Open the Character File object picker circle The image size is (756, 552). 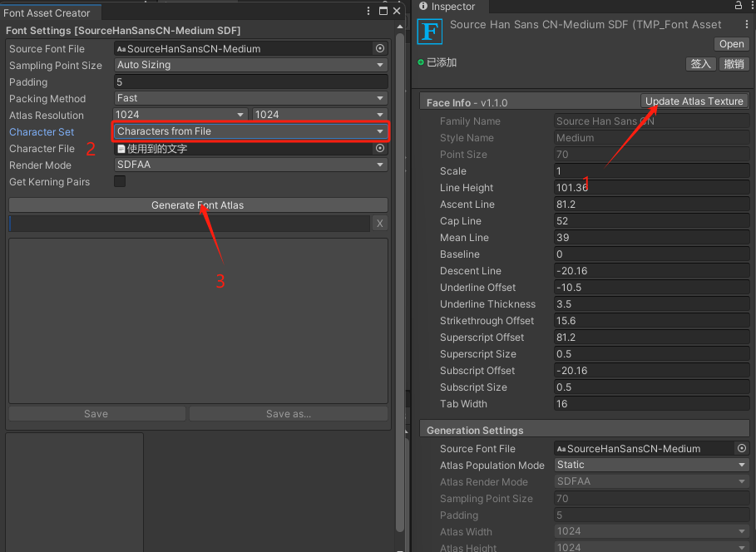pyautogui.click(x=380, y=148)
